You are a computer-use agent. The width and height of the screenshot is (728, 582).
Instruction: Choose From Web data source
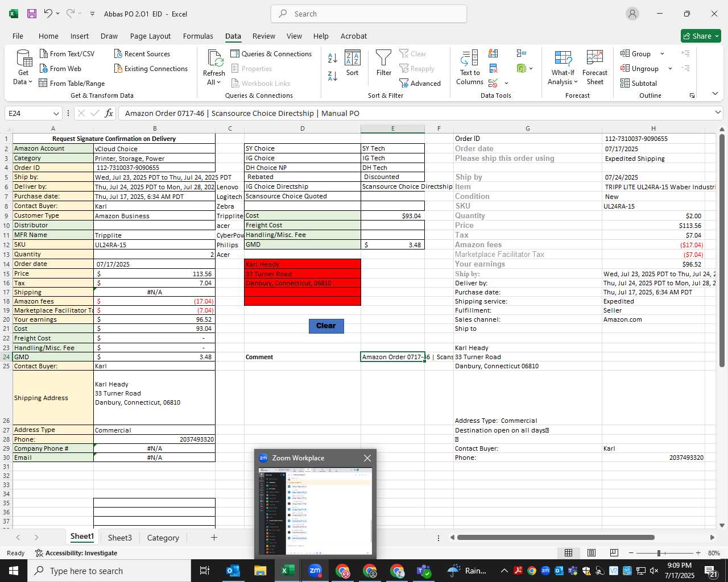point(60,68)
